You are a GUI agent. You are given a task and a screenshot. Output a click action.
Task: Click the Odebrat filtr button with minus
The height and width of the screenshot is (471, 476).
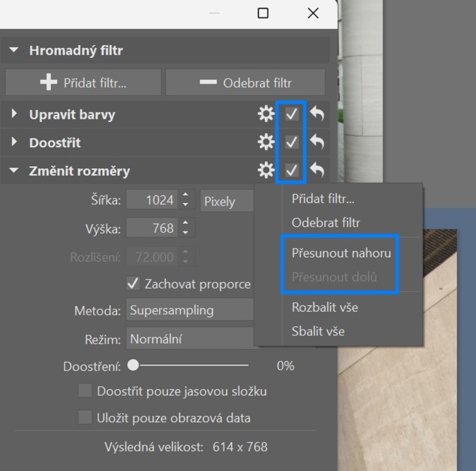click(x=245, y=82)
